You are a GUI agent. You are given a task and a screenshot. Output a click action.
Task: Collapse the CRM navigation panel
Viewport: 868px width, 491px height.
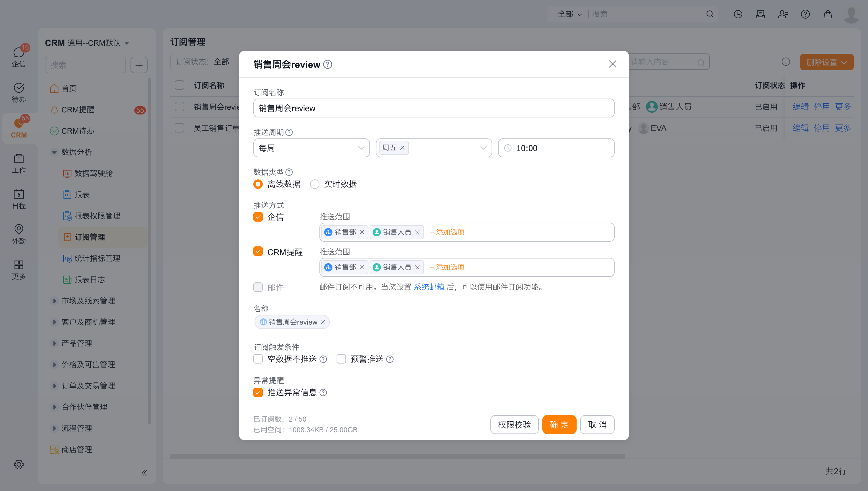pyautogui.click(x=144, y=473)
